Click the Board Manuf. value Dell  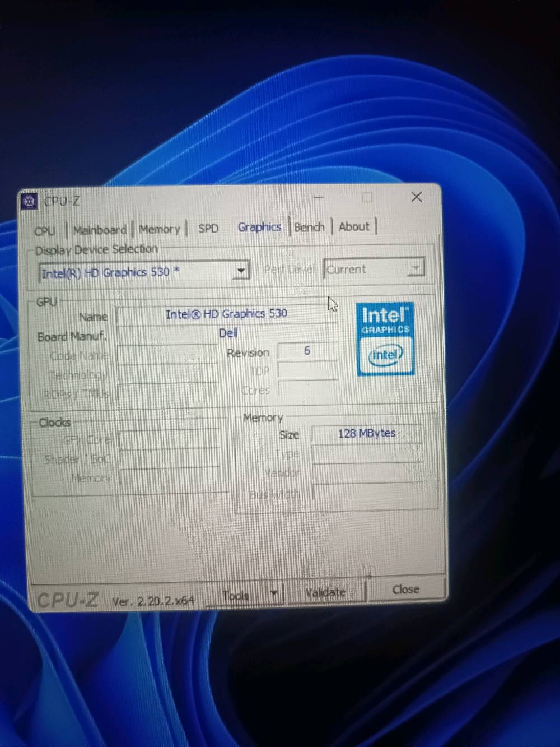click(227, 333)
